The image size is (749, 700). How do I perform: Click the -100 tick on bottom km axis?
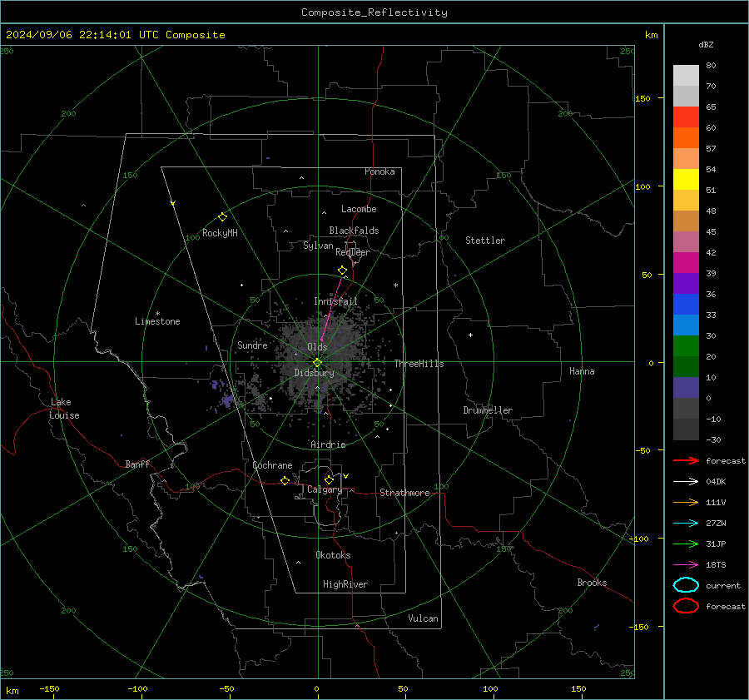(x=137, y=689)
